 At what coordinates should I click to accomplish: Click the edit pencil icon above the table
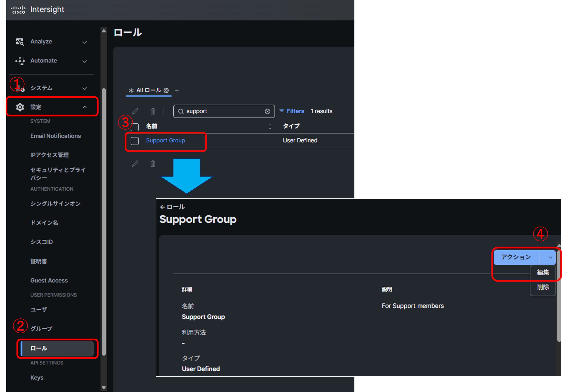pos(135,111)
